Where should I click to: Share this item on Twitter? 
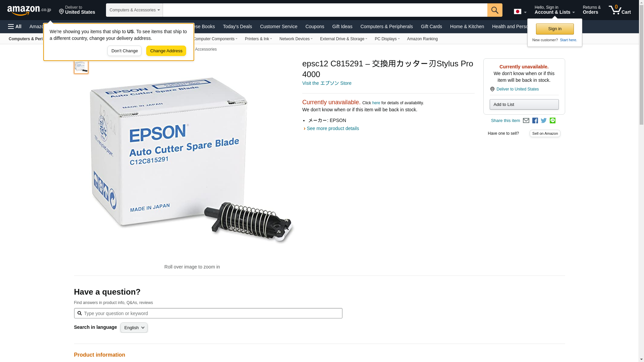click(x=544, y=121)
